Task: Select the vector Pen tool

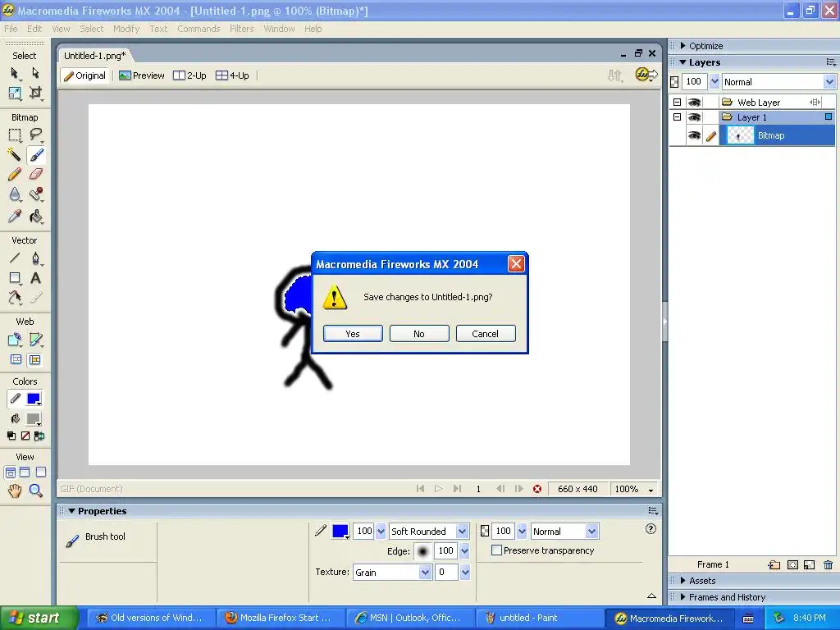Action: tap(36, 258)
